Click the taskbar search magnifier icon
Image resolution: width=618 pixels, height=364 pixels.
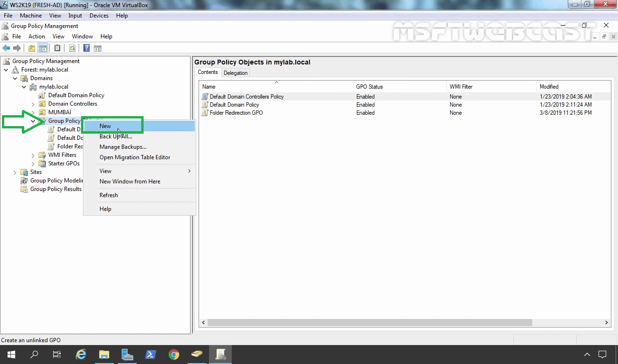point(34,354)
